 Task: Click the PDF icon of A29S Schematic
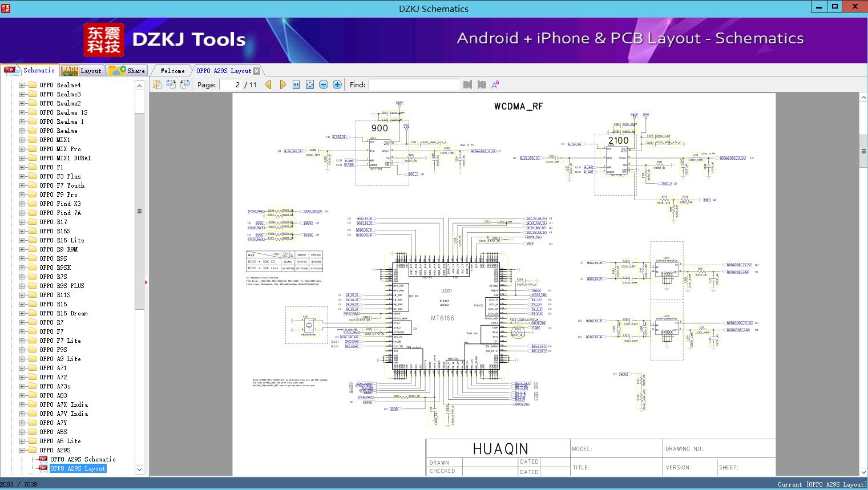(x=43, y=459)
